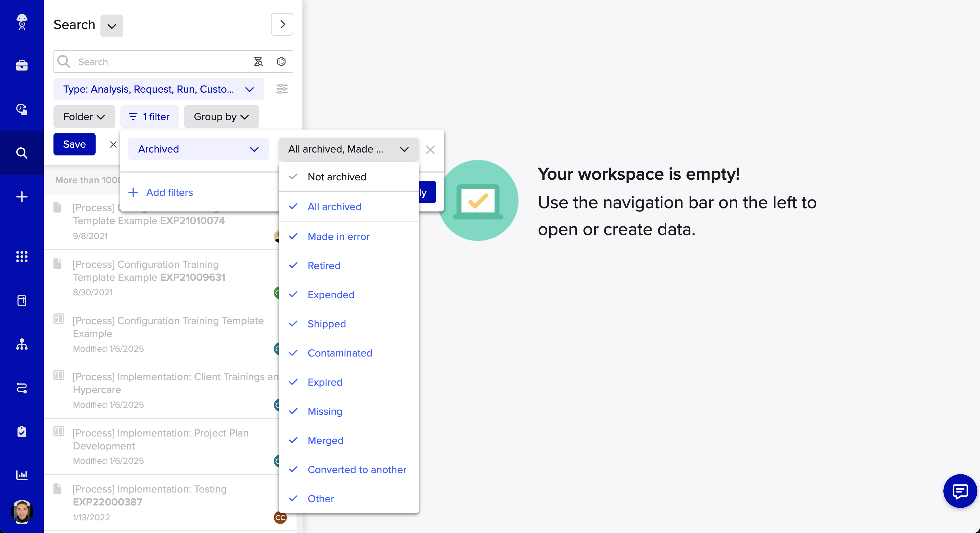Open the bar chart Analytics icon in sidebar
This screenshot has height=533, width=980.
click(22, 475)
